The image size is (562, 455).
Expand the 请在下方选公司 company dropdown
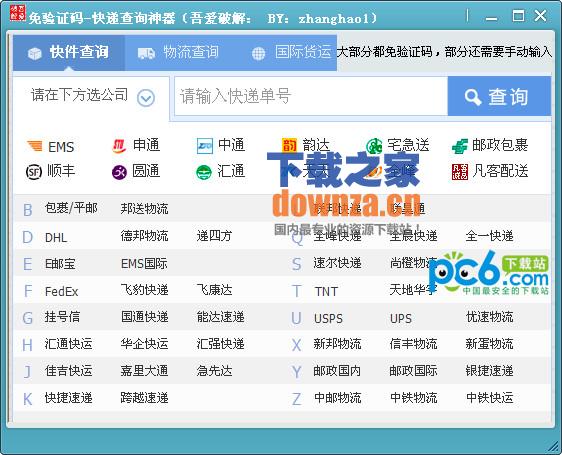(x=91, y=97)
